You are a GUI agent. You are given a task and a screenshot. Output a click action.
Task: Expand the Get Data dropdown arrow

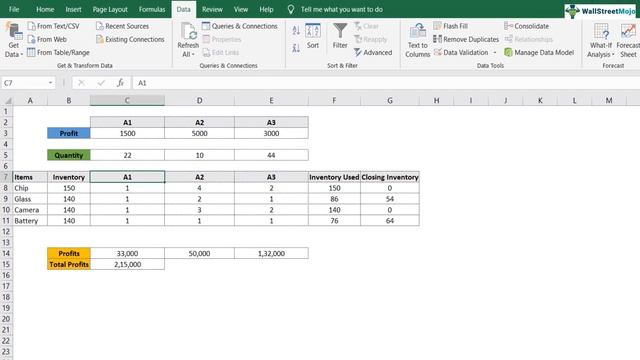[22, 55]
